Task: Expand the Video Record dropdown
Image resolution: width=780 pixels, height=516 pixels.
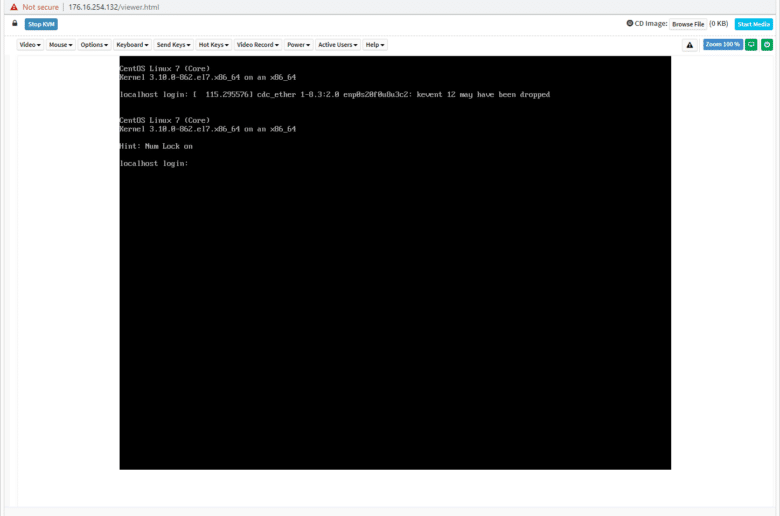Action: [x=258, y=45]
